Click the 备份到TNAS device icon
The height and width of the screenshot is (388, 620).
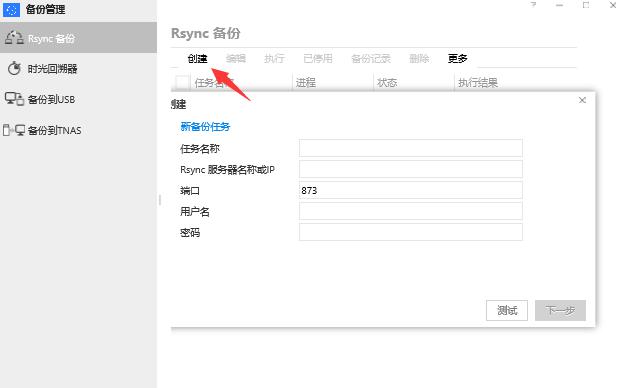(14, 130)
